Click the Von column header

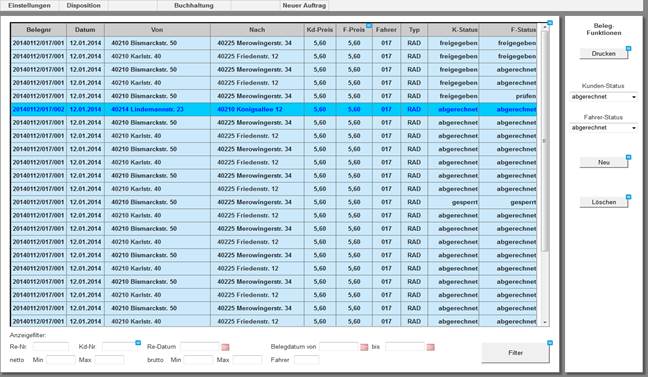[157, 30]
